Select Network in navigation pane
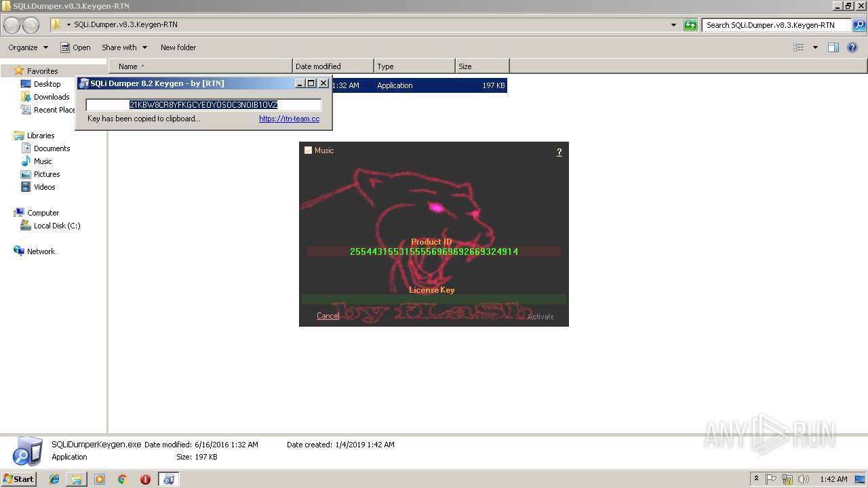 41,251
